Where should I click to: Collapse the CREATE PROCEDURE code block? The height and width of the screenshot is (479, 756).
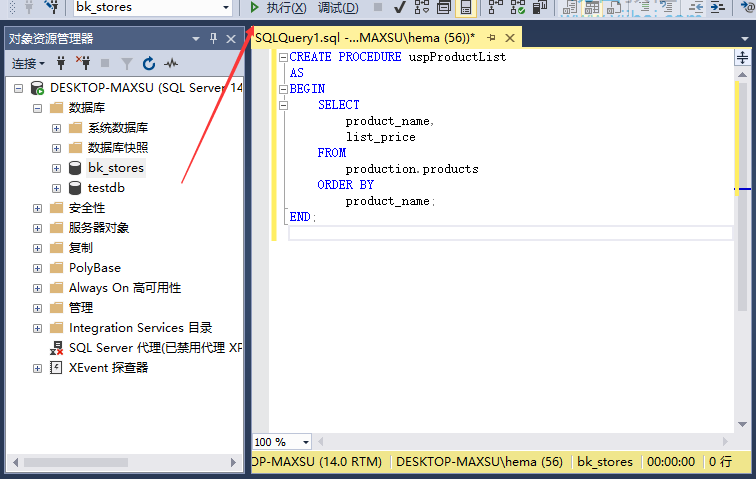click(x=284, y=57)
